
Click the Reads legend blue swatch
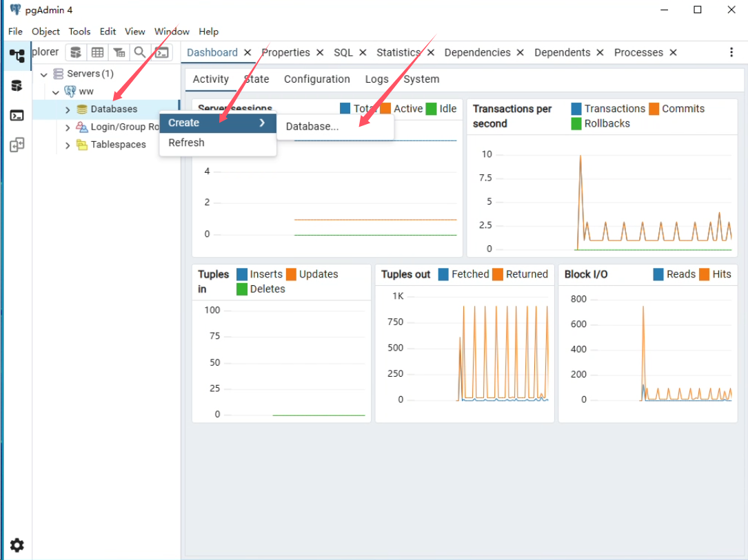pyautogui.click(x=658, y=274)
